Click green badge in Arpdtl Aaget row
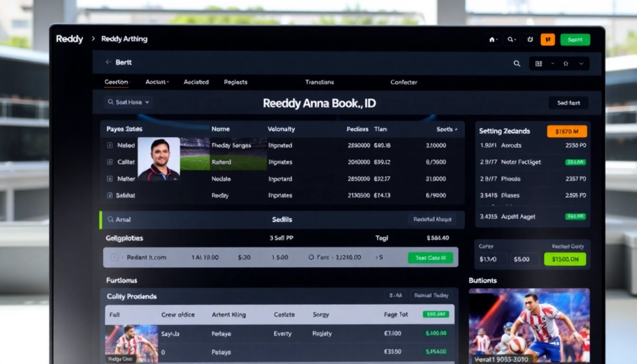 pos(575,217)
